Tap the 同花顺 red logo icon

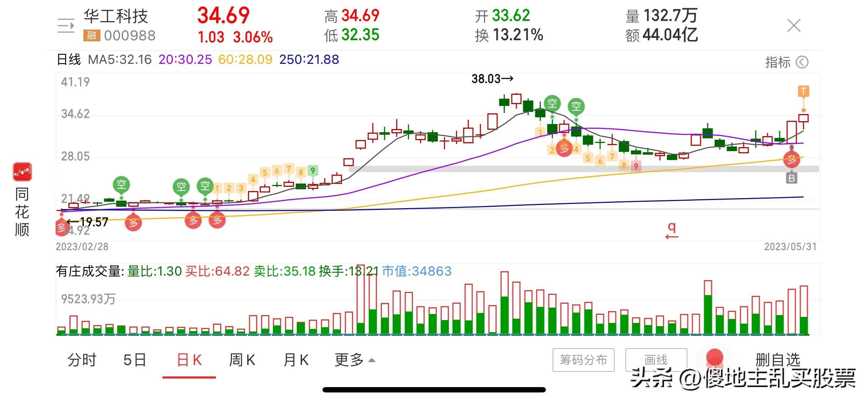(x=22, y=172)
